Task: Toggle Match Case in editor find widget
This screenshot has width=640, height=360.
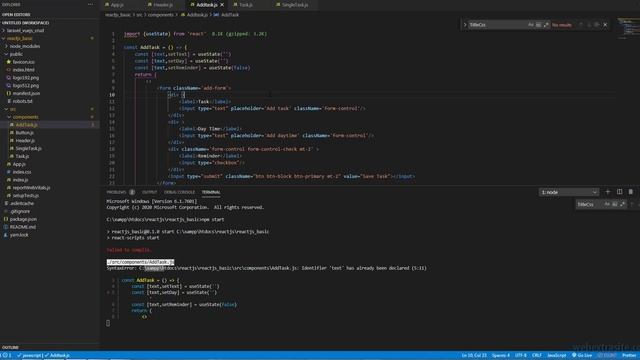Action: [x=531, y=25]
